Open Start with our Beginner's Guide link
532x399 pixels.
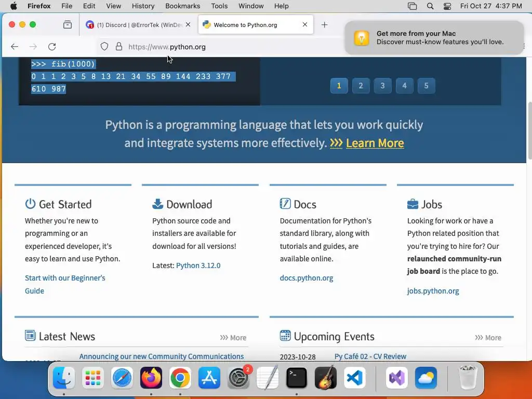pos(65,284)
